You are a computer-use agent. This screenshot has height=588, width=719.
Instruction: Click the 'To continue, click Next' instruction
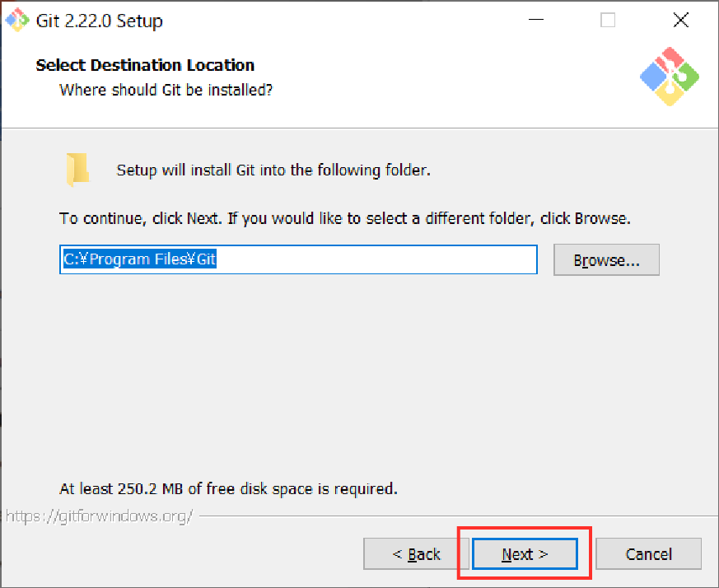click(x=344, y=219)
